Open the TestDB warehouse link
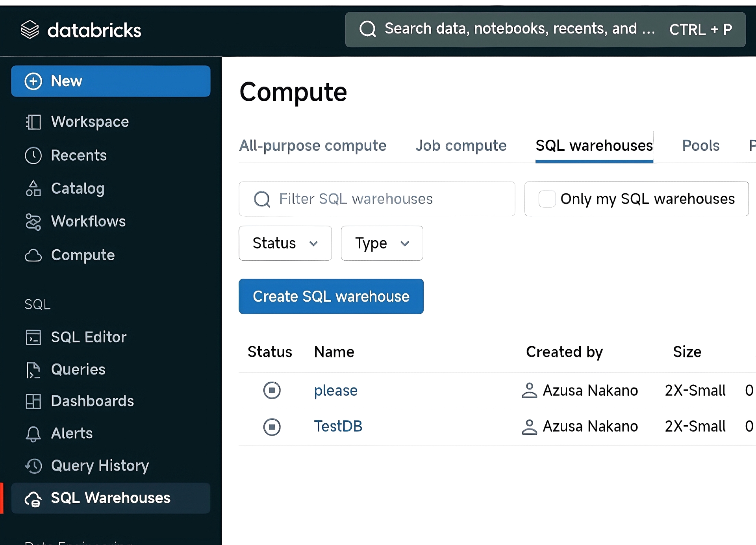Screen dimensions: 756x545 click(337, 426)
